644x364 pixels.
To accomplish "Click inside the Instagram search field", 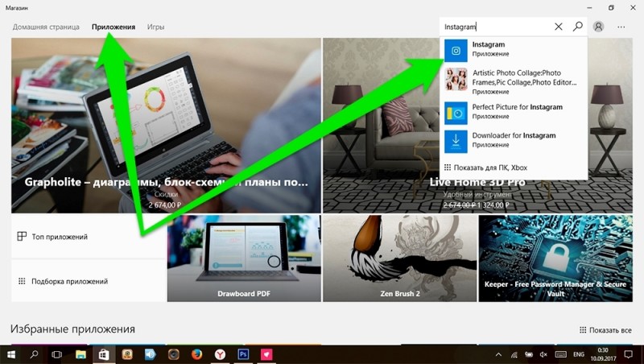I will [496, 27].
